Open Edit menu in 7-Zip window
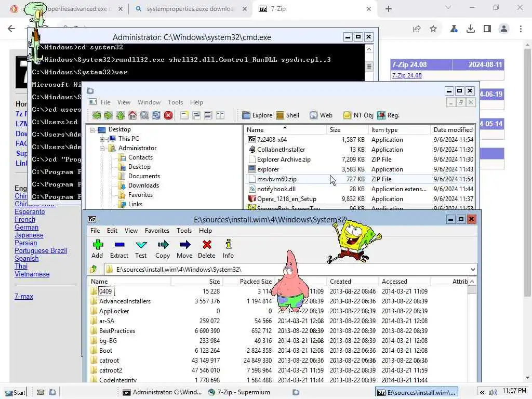 click(x=112, y=231)
